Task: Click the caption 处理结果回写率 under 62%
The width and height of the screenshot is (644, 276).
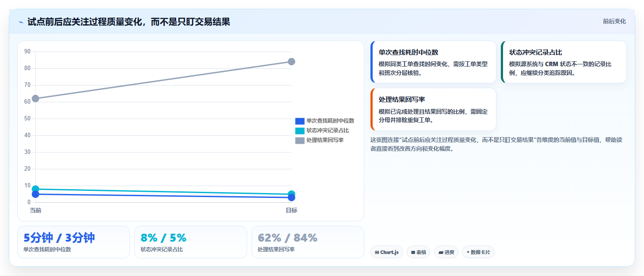Action: click(276, 250)
